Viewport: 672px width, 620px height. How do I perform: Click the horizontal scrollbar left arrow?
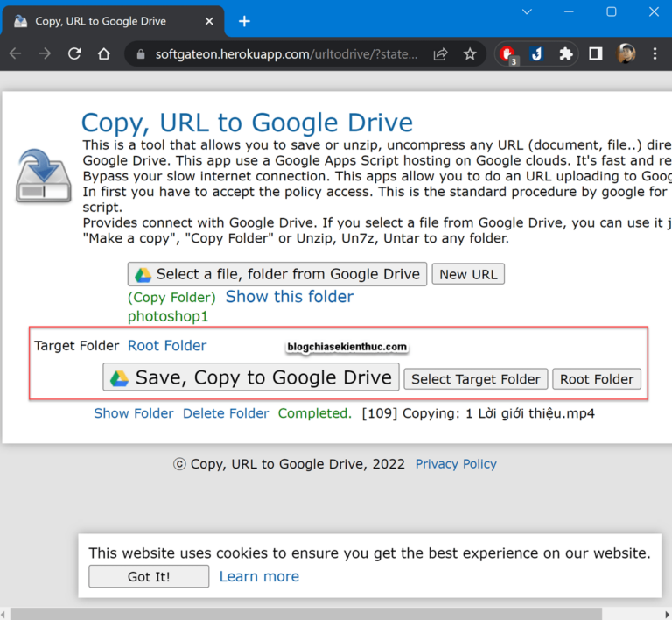coord(3,615)
